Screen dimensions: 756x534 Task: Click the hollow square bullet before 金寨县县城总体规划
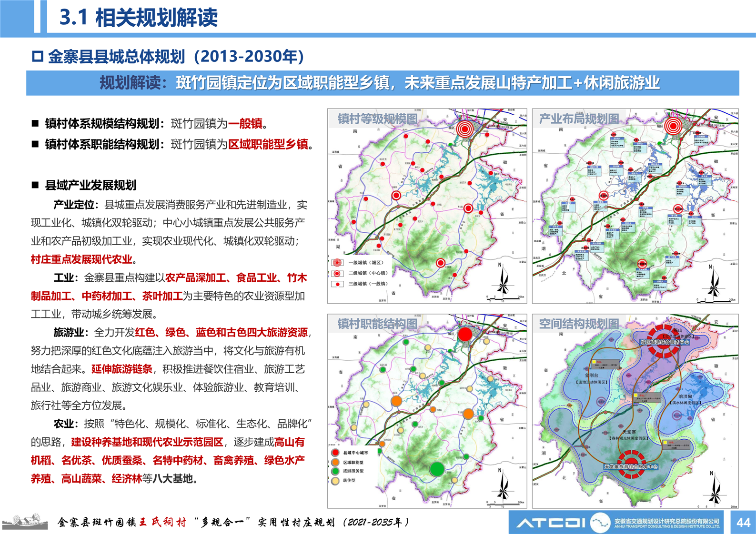click(38, 57)
